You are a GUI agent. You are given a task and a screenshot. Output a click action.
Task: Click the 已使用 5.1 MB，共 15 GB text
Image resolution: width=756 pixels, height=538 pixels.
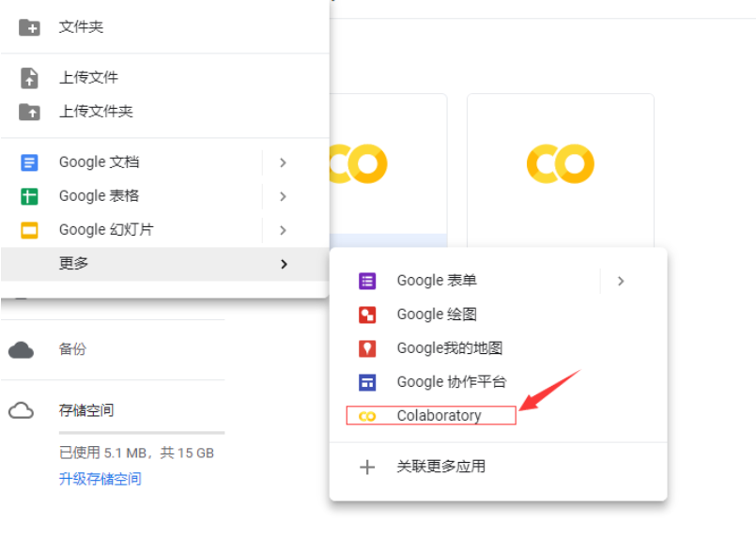pos(136,453)
